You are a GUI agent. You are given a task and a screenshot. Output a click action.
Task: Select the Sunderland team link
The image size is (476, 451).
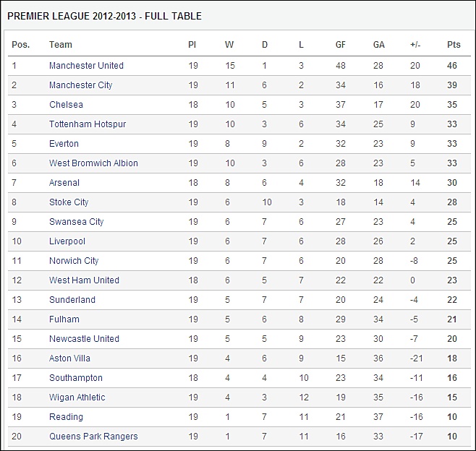pos(72,300)
